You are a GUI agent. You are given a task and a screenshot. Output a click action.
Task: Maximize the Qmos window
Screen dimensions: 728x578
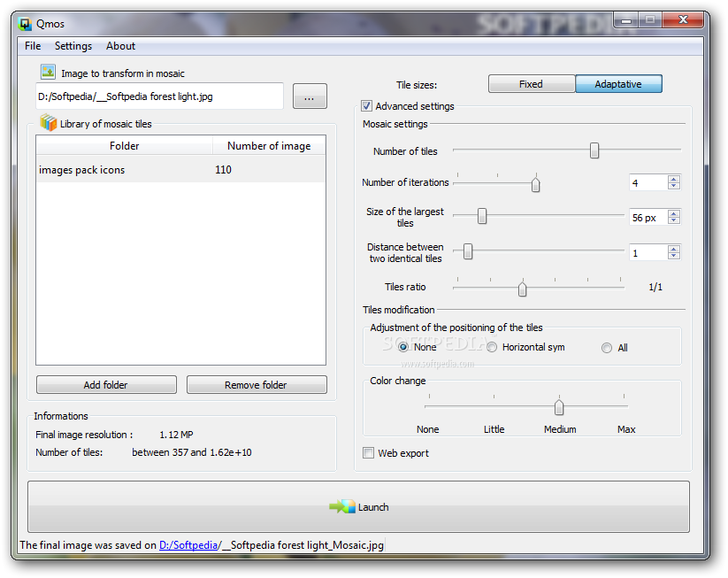pos(650,20)
